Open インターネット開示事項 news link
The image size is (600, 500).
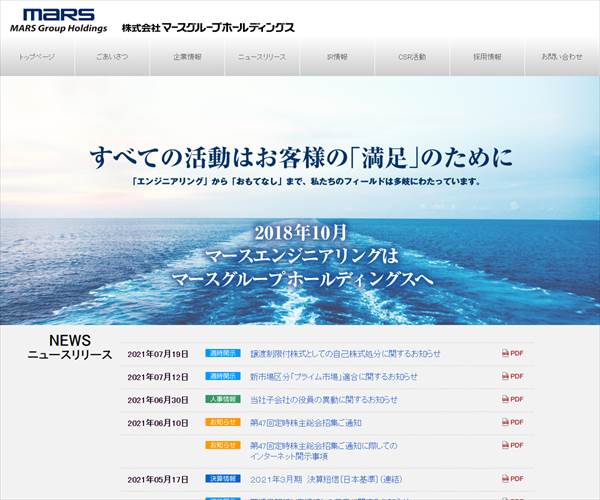[x=324, y=451]
